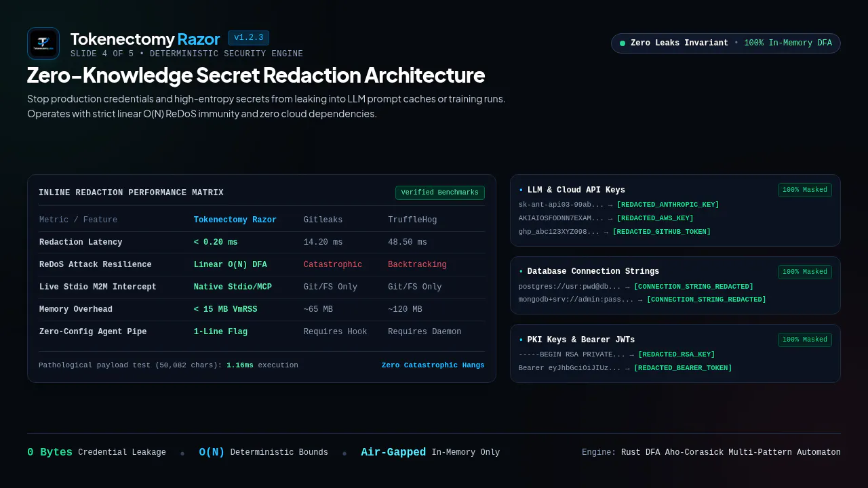Click the "Zero-Knowledge Secret Redaction Architecture" heading
The height and width of the screenshot is (488, 868).
click(256, 75)
